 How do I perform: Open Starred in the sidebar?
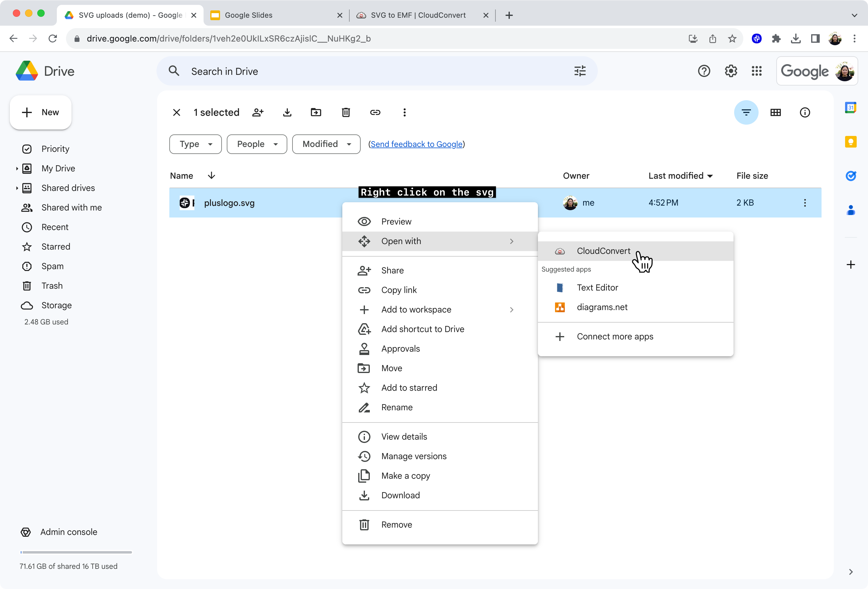point(56,247)
